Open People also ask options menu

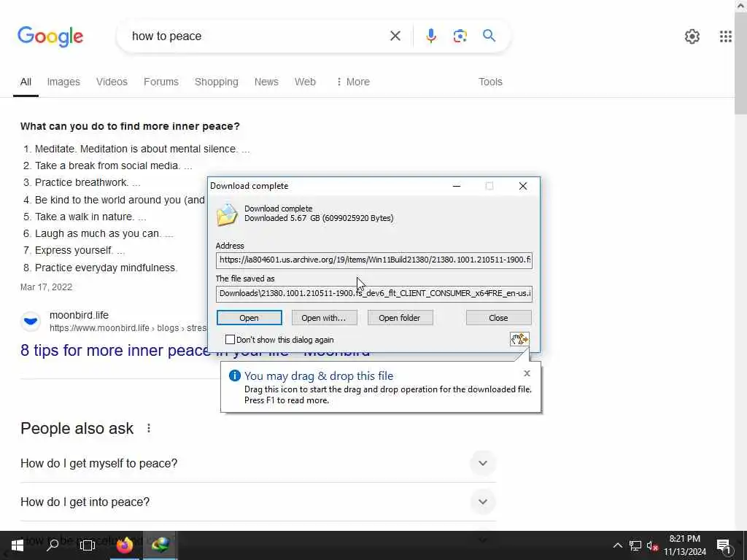pos(149,428)
